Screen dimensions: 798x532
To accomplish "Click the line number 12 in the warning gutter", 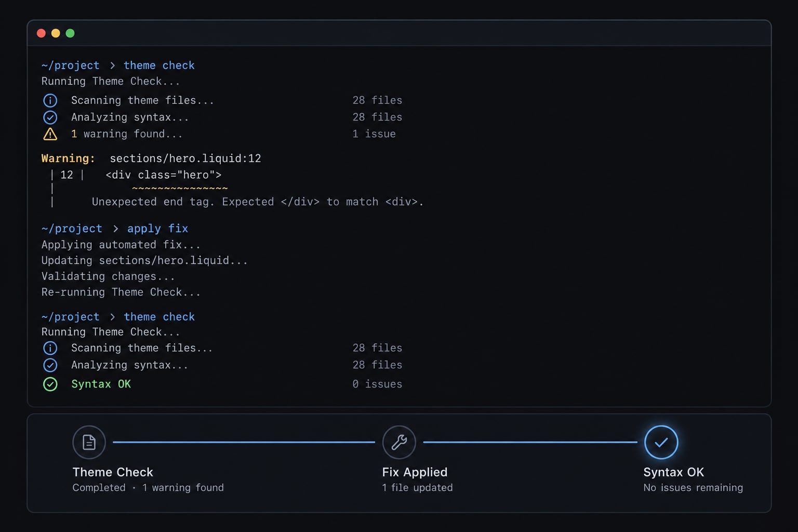I will coord(66,175).
